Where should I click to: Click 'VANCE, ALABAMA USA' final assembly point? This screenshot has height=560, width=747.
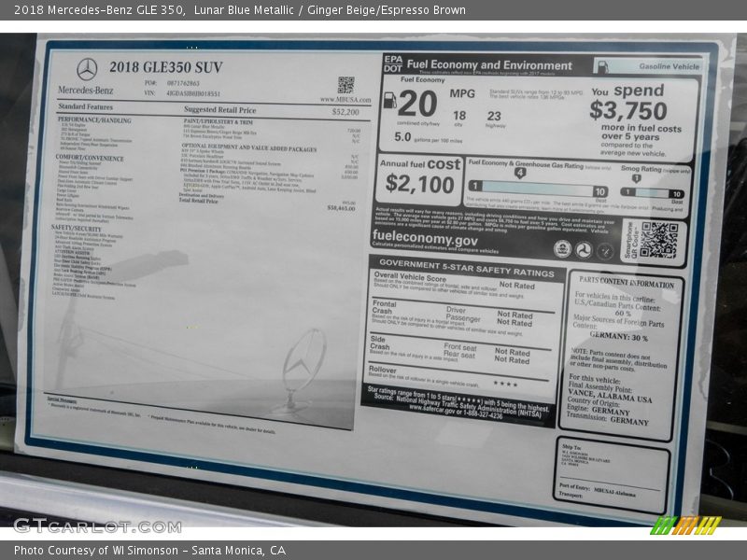click(610, 396)
